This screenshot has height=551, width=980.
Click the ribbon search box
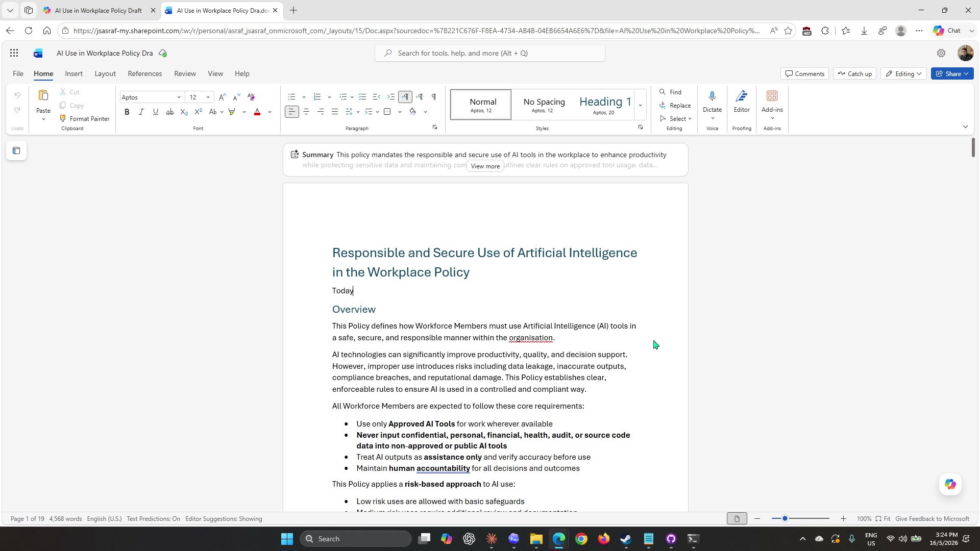490,53
